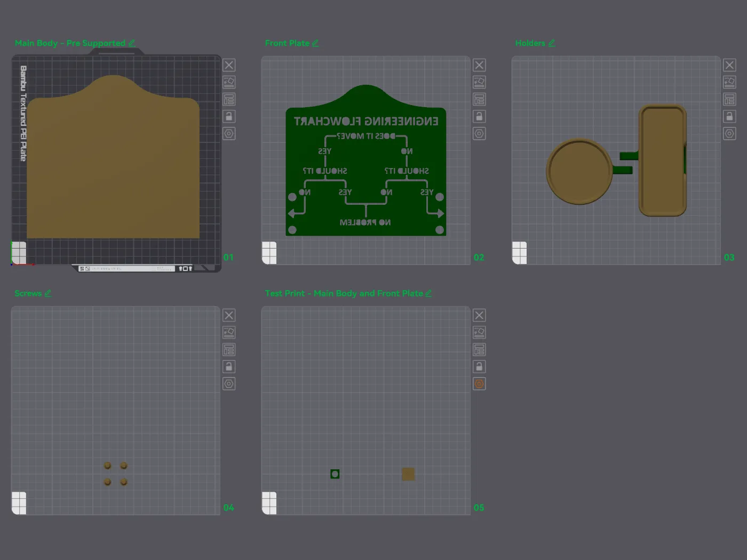
Task: Open the plate info list icon on Screws plate
Action: (229, 349)
